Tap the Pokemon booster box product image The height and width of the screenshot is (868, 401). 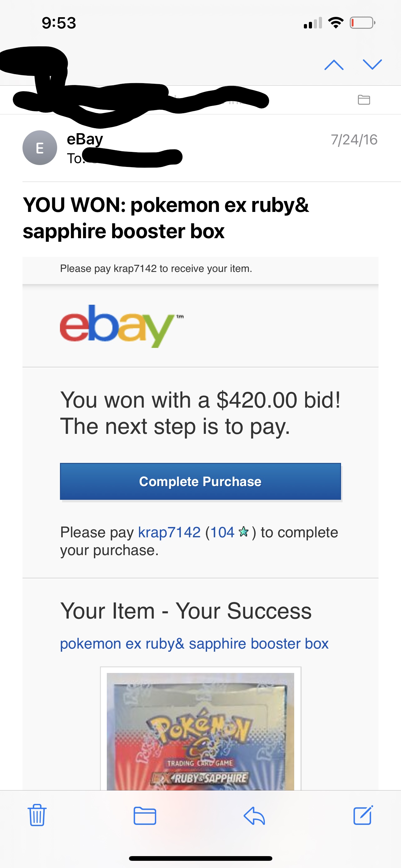click(200, 731)
